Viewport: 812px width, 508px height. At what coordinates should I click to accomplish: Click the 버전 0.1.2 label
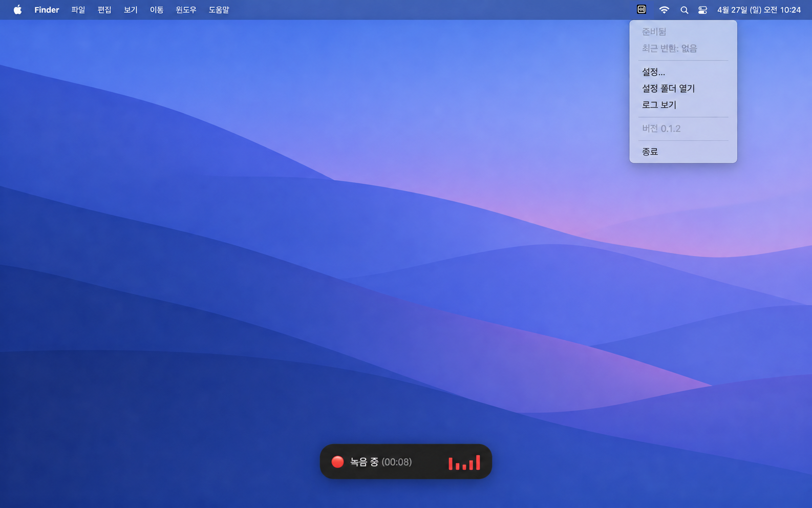(x=683, y=129)
